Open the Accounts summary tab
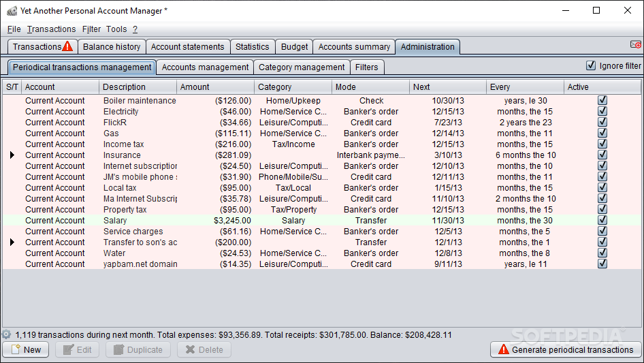Screen dimensions: 644x363 [354, 46]
